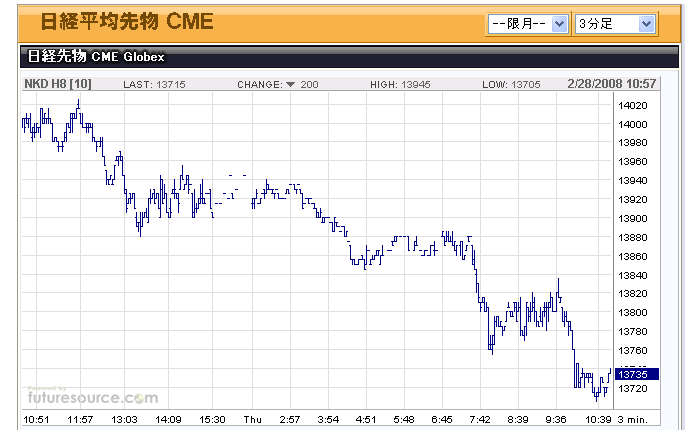This screenshot has height=430, width=690.
Task: Click the 13900 price axis label
Action: click(633, 218)
